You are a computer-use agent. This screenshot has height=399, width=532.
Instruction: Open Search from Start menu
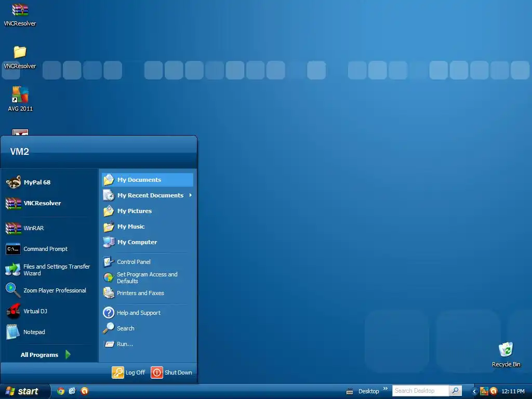point(148,328)
